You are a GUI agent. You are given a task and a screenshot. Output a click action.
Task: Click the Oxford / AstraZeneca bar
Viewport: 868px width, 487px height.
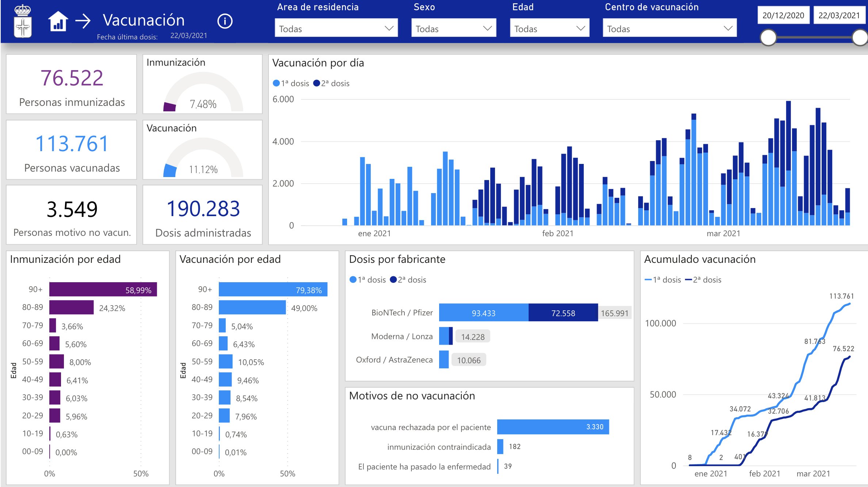tap(444, 360)
